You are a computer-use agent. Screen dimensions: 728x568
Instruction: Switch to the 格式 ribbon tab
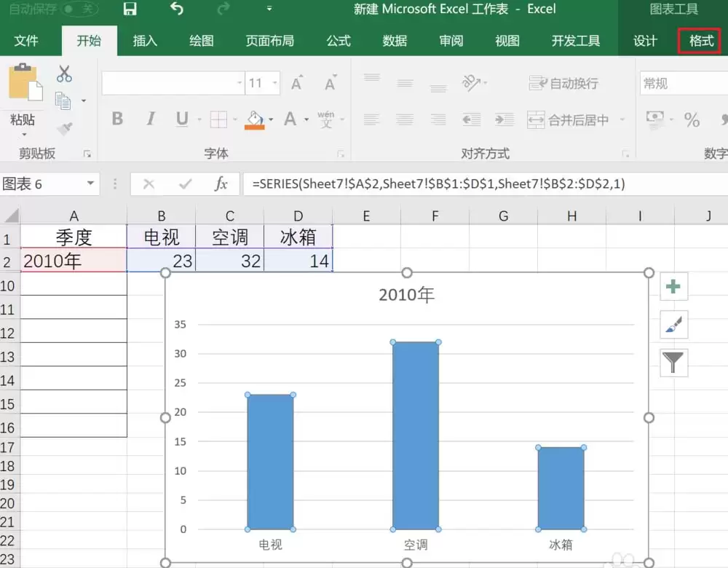pos(701,41)
